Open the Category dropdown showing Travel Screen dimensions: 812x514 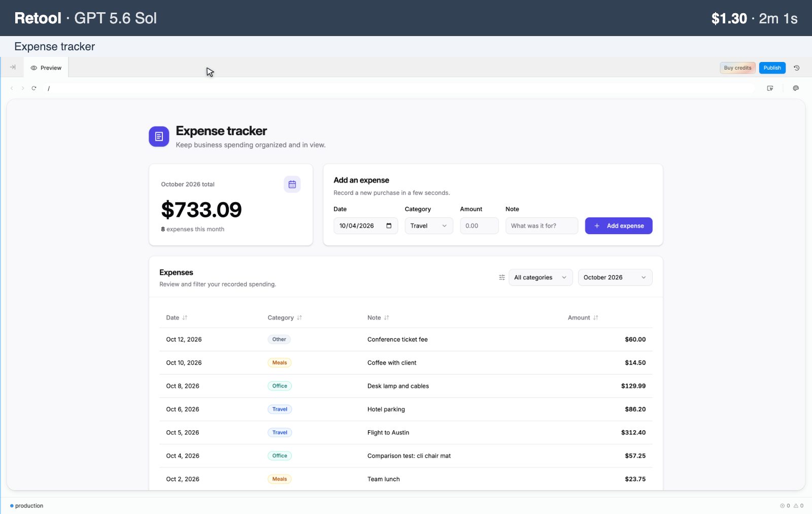pos(429,226)
